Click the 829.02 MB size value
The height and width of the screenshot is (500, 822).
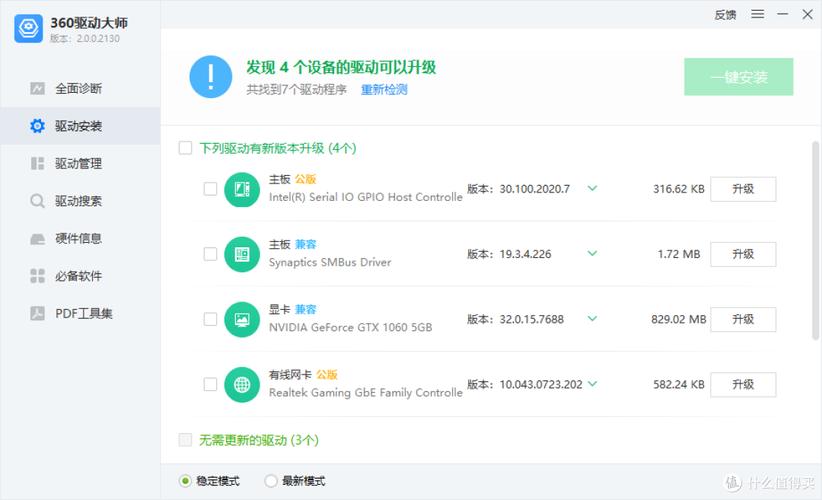click(679, 319)
